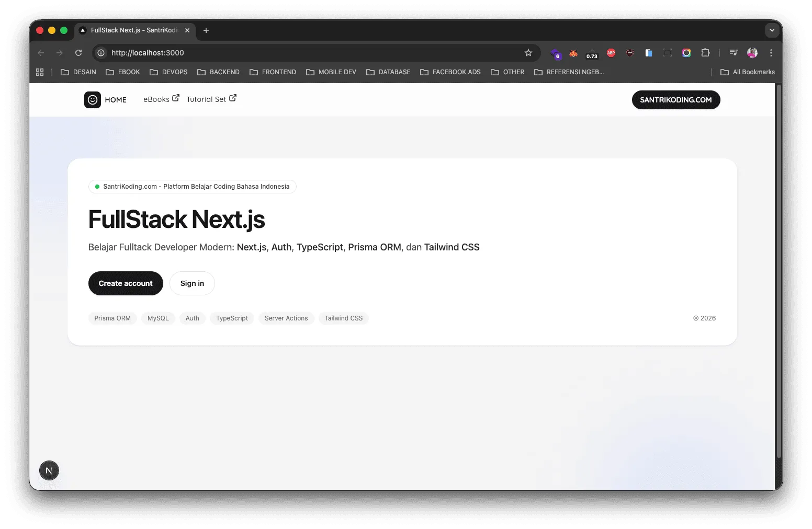Click the MySQL tag
The image size is (812, 529).
click(x=158, y=318)
